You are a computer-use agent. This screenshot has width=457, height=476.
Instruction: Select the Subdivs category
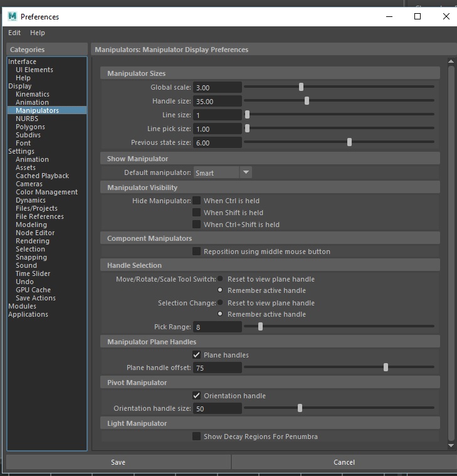click(28, 135)
